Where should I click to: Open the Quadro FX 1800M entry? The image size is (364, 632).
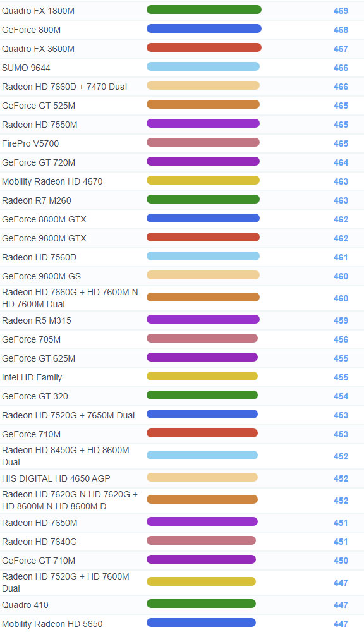(39, 11)
